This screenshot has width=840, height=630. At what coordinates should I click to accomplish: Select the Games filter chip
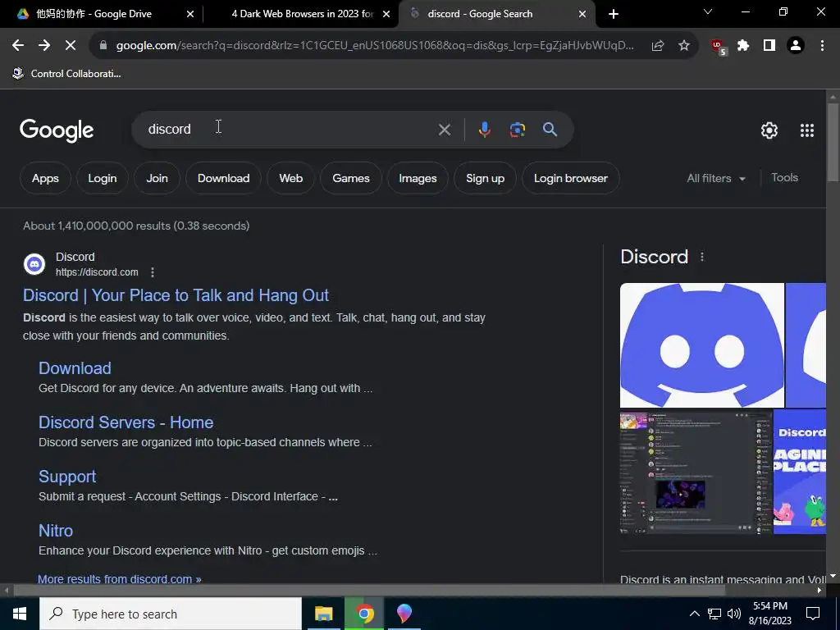coord(351,178)
